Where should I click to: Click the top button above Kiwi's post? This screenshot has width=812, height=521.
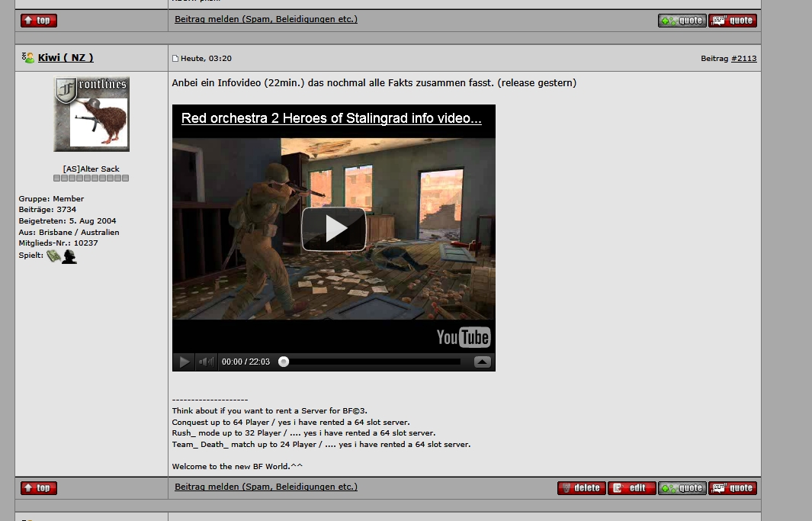tap(39, 20)
